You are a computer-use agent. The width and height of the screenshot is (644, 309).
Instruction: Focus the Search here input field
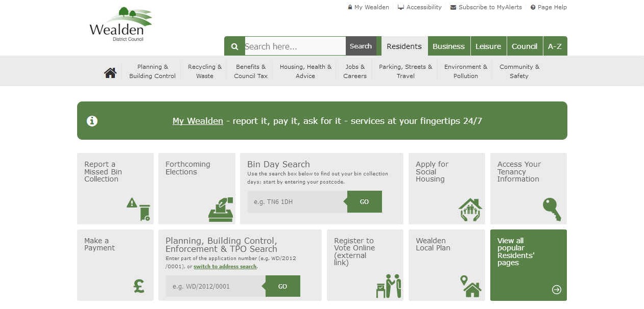pyautogui.click(x=295, y=46)
